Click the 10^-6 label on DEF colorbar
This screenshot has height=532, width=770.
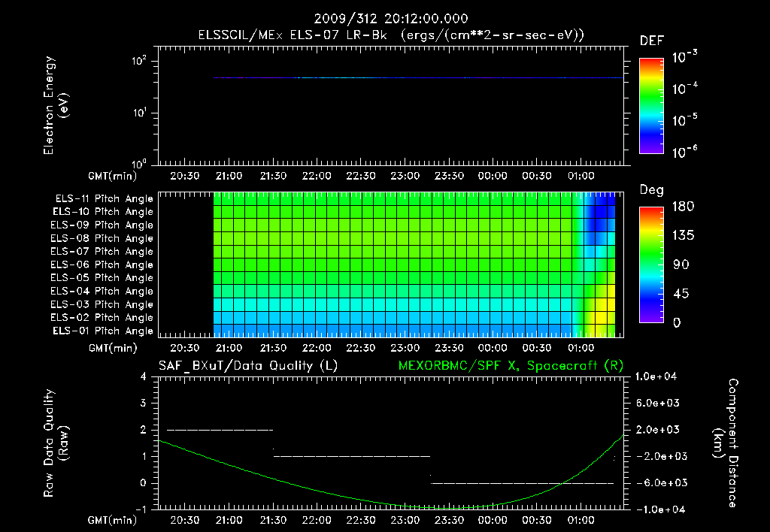pyautogui.click(x=684, y=152)
